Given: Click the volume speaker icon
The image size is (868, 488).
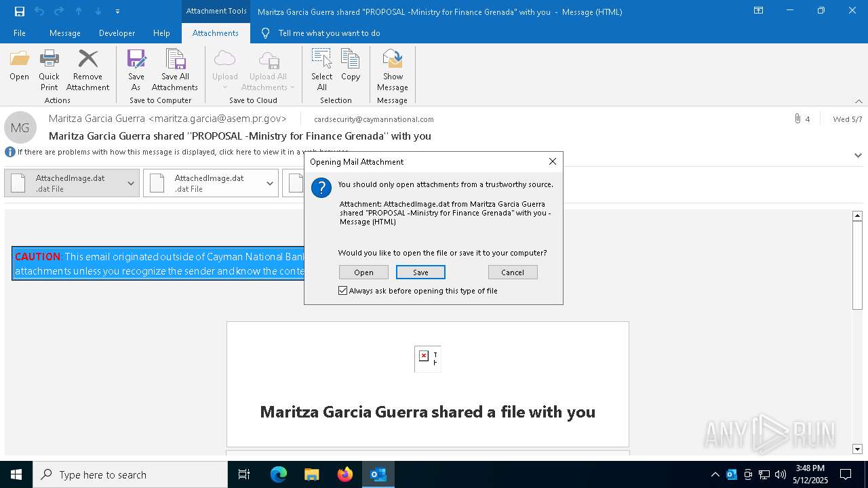Looking at the screenshot, I should point(781,474).
